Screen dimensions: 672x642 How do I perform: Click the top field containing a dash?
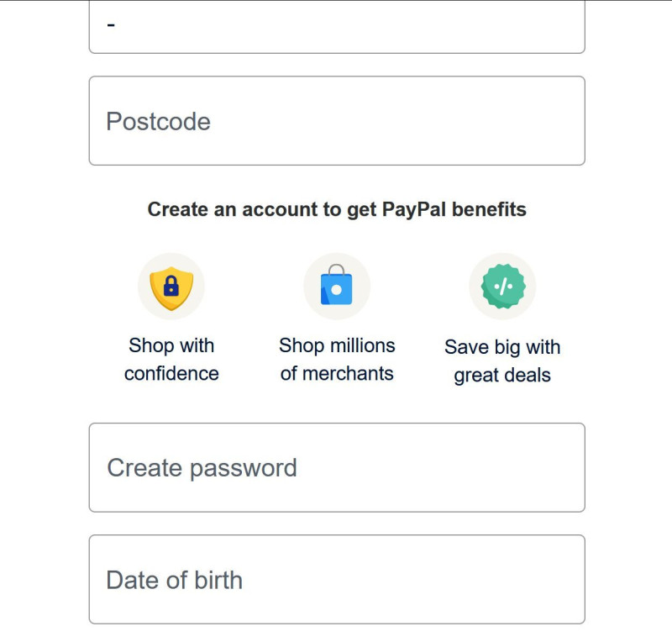pyautogui.click(x=337, y=27)
